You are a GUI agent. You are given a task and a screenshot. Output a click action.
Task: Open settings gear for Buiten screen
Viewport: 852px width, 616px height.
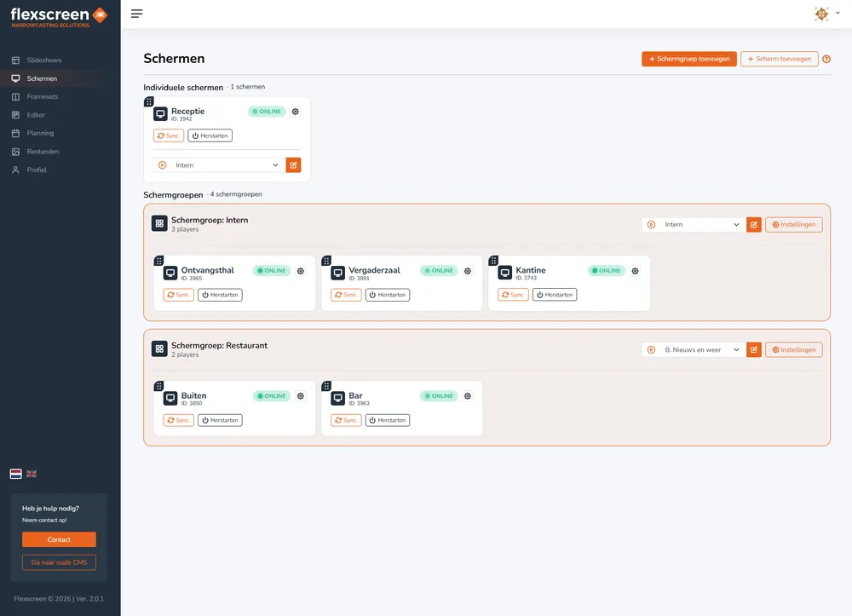(301, 396)
